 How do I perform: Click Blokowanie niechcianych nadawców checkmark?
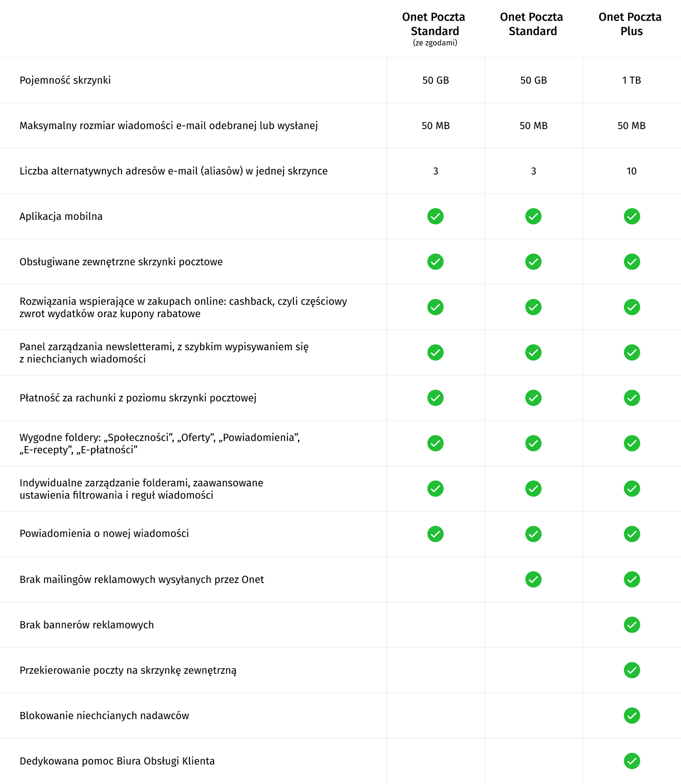coord(632,716)
